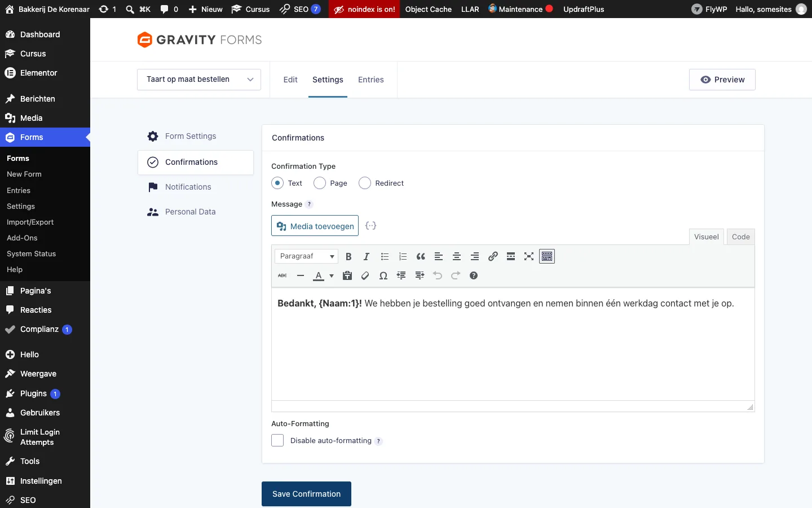Increase the paragraph indent

pyautogui.click(x=420, y=275)
